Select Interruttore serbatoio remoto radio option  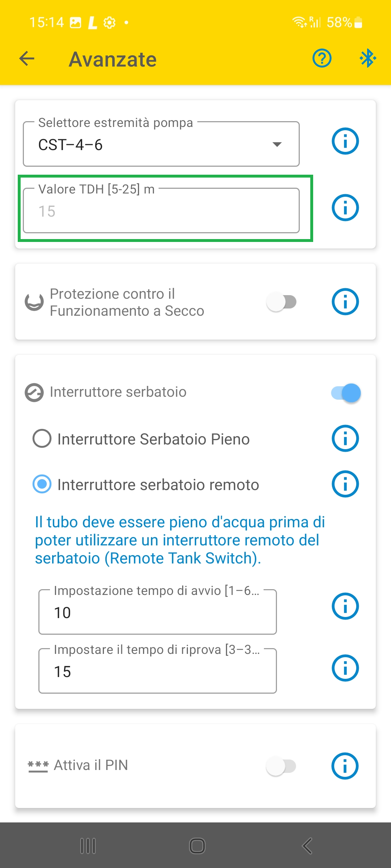click(x=42, y=484)
